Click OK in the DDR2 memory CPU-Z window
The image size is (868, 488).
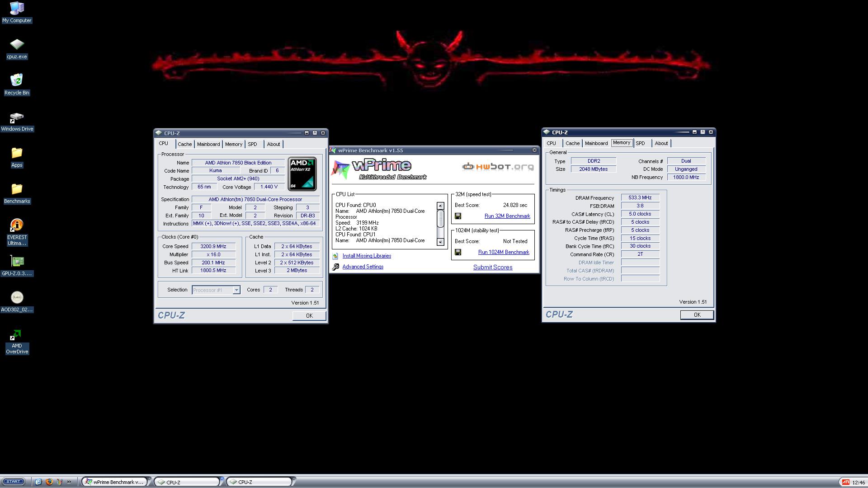(697, 315)
